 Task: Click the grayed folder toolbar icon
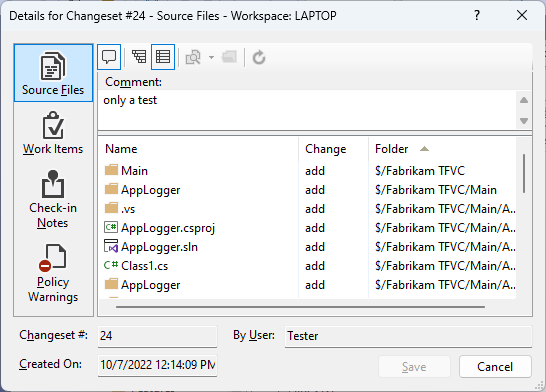point(229,57)
